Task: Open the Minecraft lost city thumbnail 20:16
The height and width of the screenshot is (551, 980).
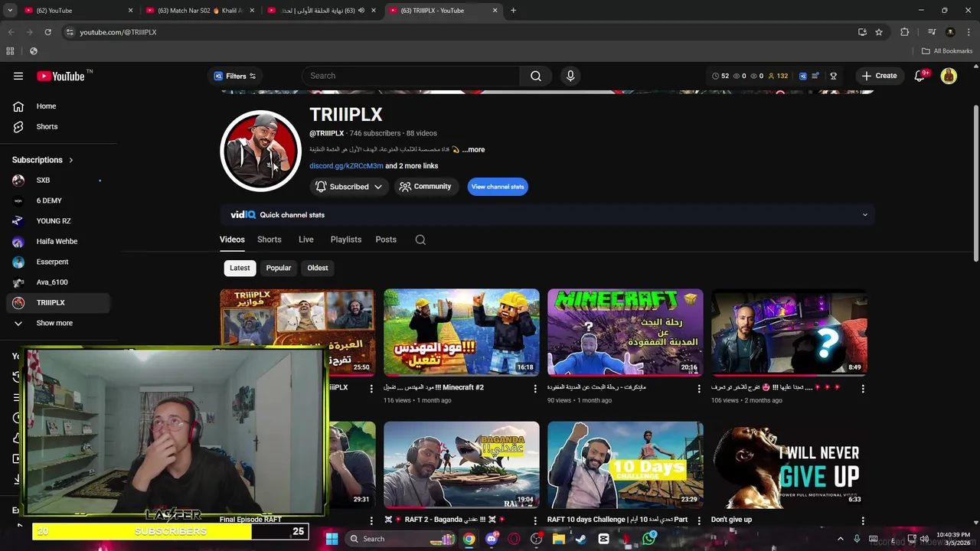Action: tap(626, 332)
